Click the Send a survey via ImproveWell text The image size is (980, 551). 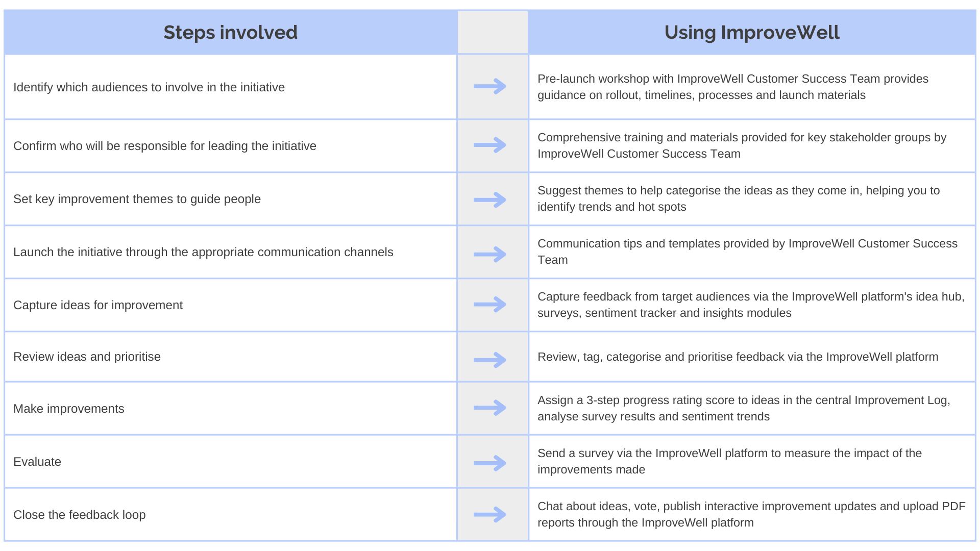(729, 461)
